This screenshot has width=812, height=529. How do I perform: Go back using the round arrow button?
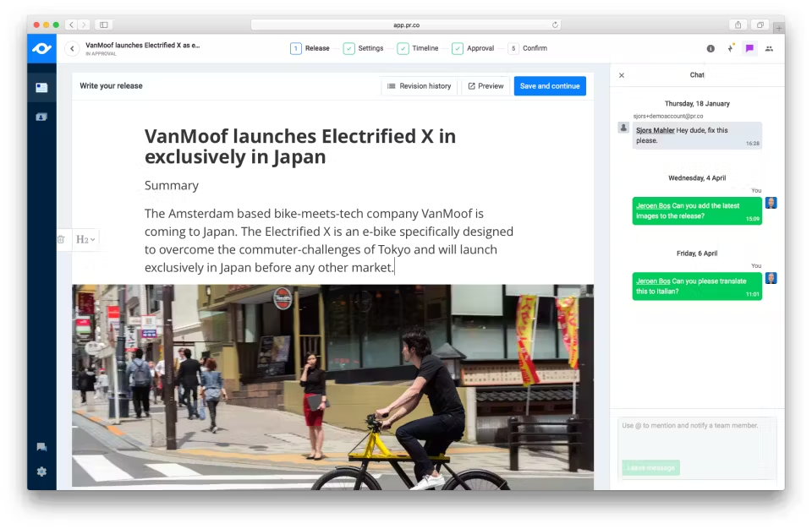(72, 49)
